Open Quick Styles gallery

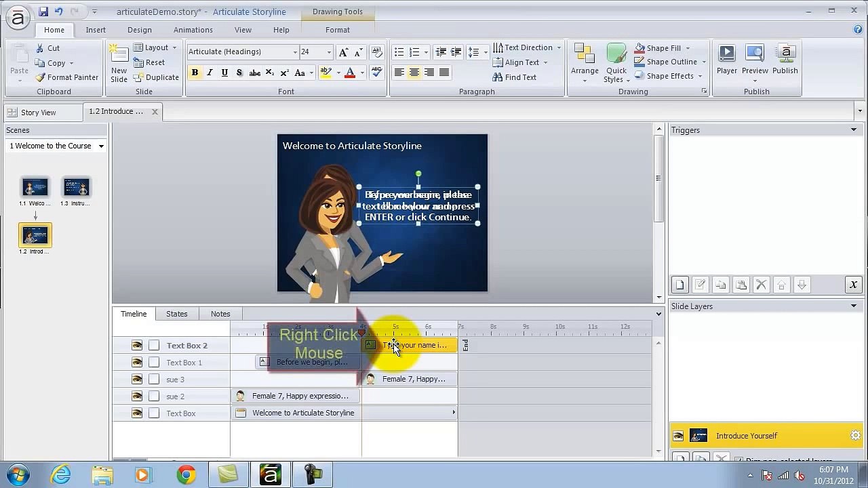(x=616, y=63)
